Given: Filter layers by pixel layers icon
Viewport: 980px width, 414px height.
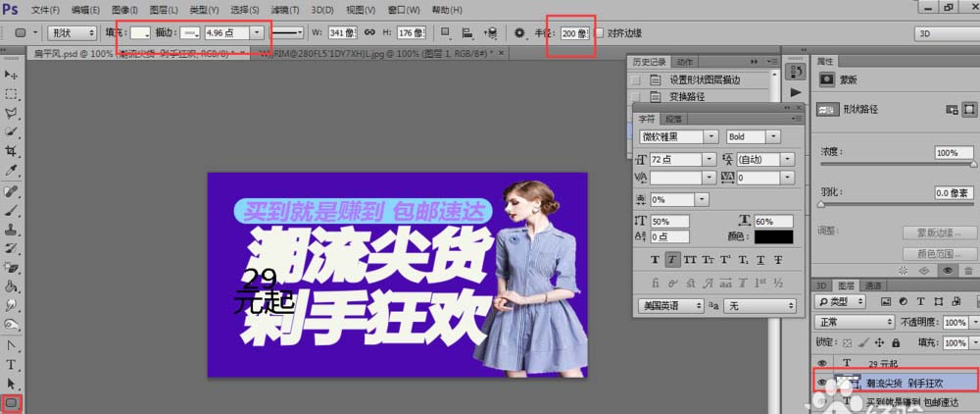Looking at the screenshot, I should tap(886, 301).
